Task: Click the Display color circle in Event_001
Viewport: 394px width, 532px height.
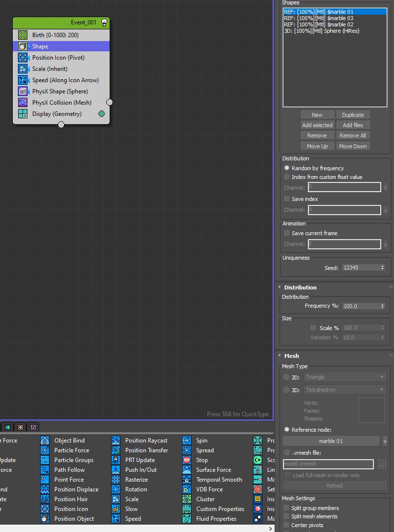Action: (x=101, y=114)
